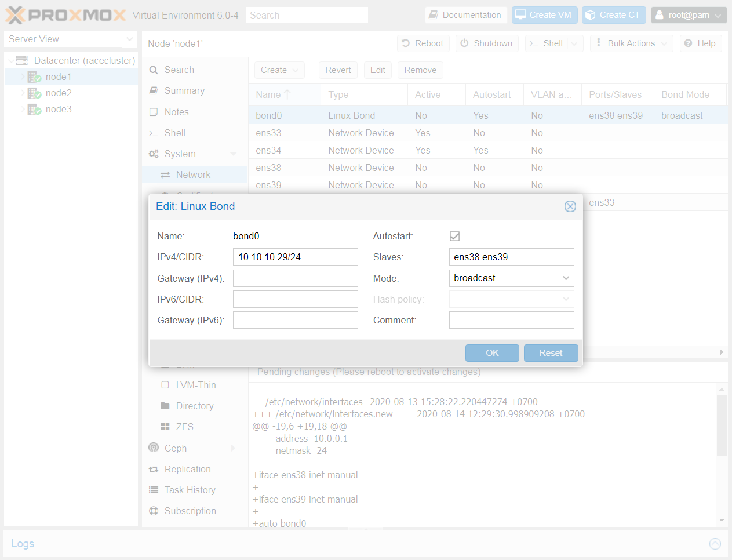Open the Shell button dropdown arrow
This screenshot has height=560, width=732.
pyautogui.click(x=574, y=43)
